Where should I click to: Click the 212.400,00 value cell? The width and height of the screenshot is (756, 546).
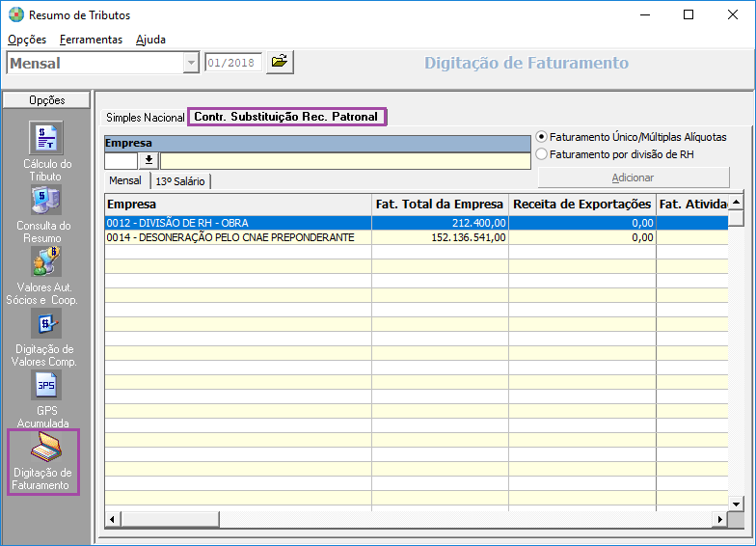click(x=440, y=223)
